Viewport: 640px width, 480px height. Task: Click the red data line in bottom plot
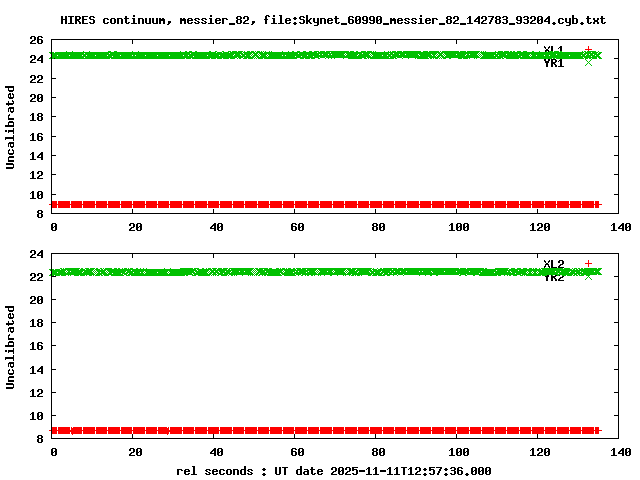click(300, 430)
